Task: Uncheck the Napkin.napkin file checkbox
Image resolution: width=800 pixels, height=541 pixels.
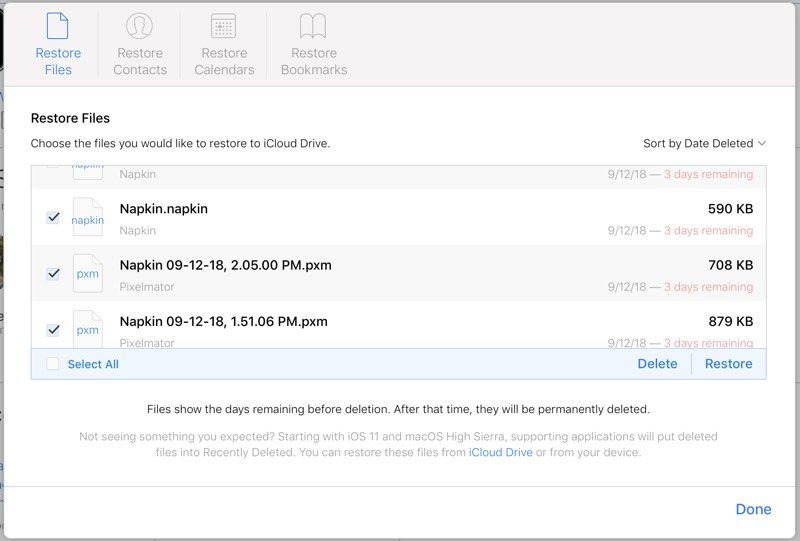Action: tap(53, 217)
